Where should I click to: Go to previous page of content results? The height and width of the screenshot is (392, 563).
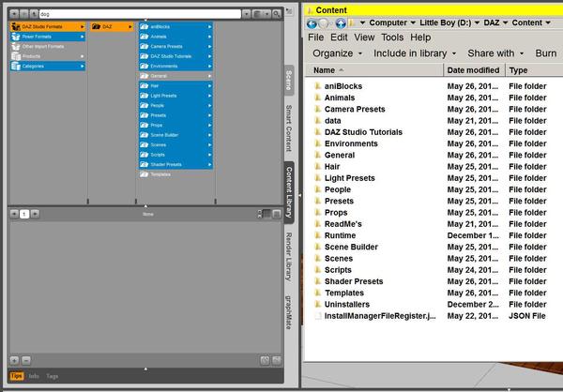coord(14,214)
